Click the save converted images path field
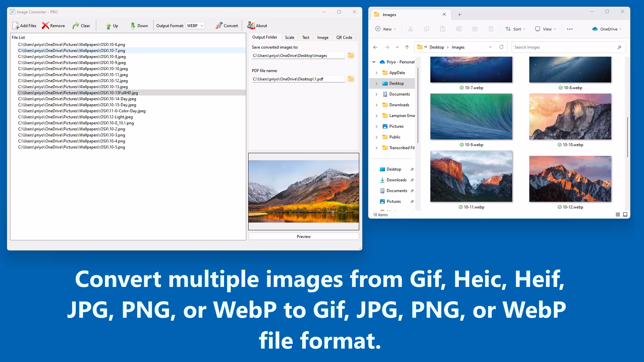Image resolution: width=644 pixels, height=362 pixels. click(x=298, y=56)
